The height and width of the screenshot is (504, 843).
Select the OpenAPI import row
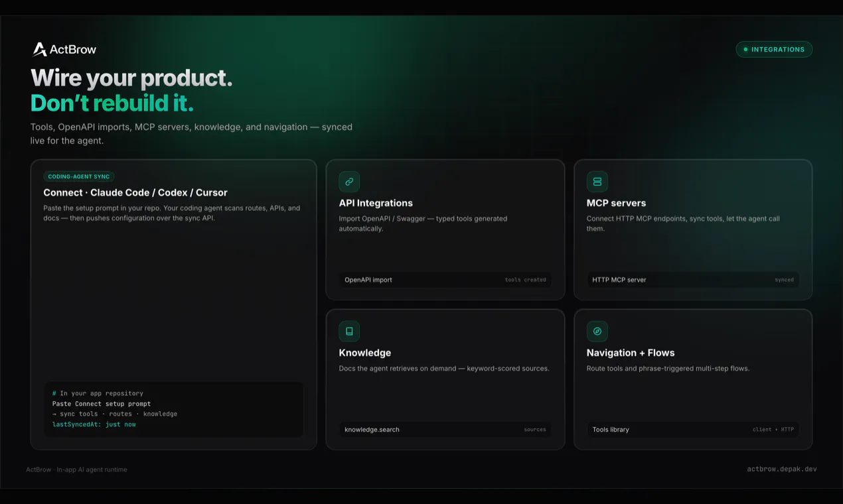click(x=445, y=280)
